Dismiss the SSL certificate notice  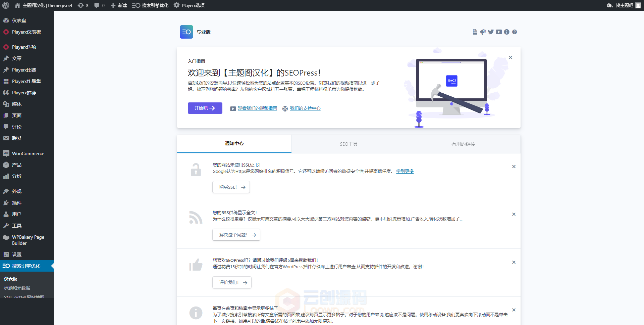click(x=514, y=167)
